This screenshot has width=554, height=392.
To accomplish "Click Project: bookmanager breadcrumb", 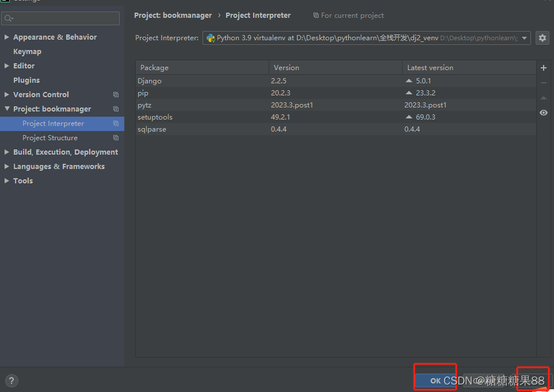I will (173, 16).
